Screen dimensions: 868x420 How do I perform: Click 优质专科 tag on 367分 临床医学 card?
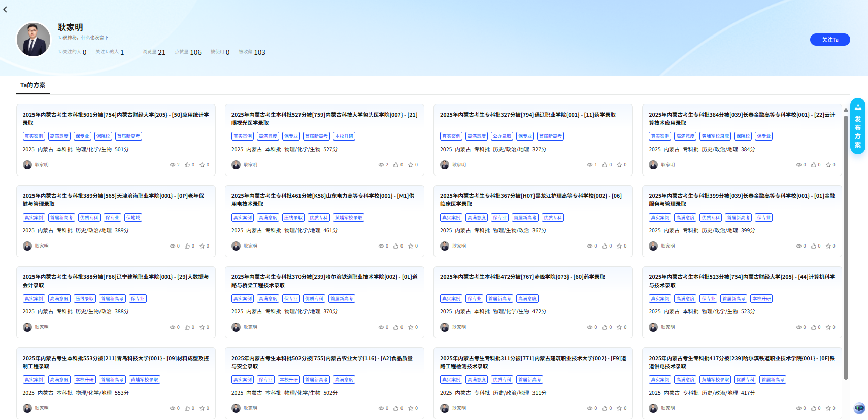[553, 218]
